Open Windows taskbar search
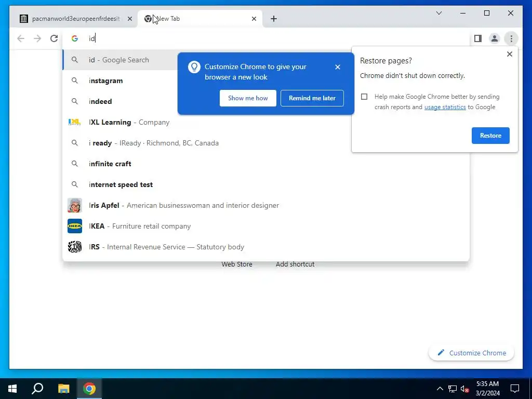This screenshot has width=532, height=399. click(x=37, y=389)
